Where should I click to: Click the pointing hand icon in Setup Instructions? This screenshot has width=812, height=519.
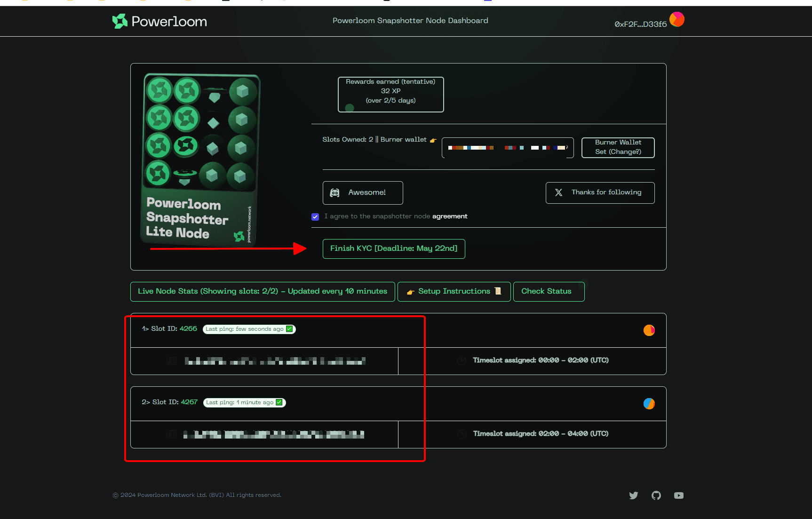(x=411, y=292)
